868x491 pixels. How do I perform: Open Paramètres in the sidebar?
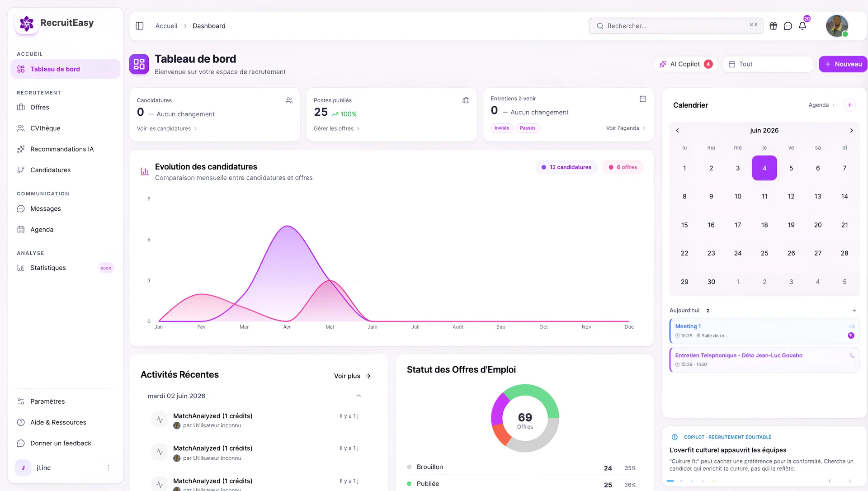65,401
